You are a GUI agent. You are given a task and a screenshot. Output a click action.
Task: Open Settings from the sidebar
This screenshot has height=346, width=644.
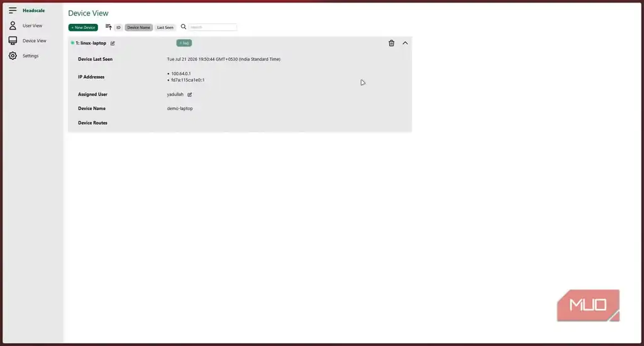[30, 56]
